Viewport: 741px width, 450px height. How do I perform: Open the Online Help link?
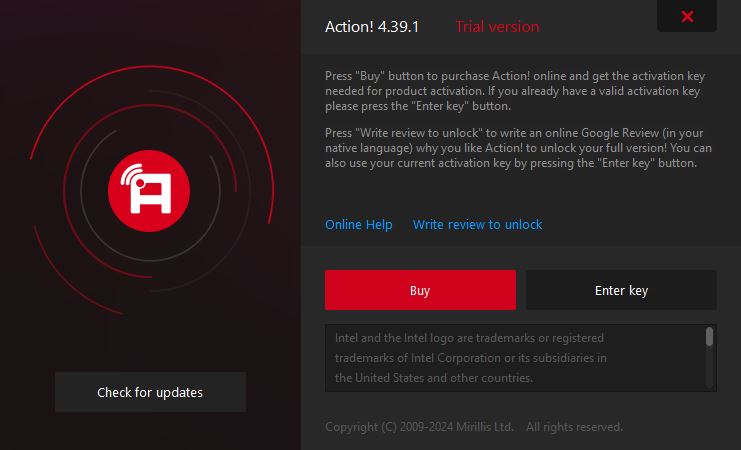pos(359,225)
